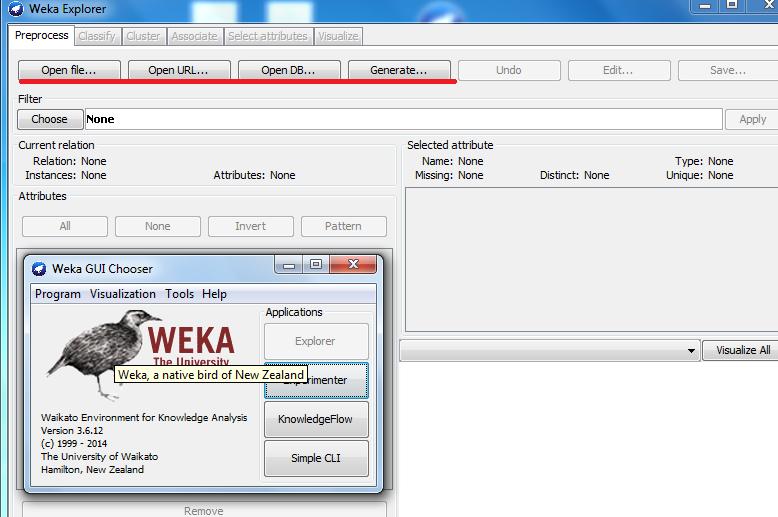Click 'Waikato Environment for Knowledge Analysis' text
778x517 pixels.
point(144,418)
